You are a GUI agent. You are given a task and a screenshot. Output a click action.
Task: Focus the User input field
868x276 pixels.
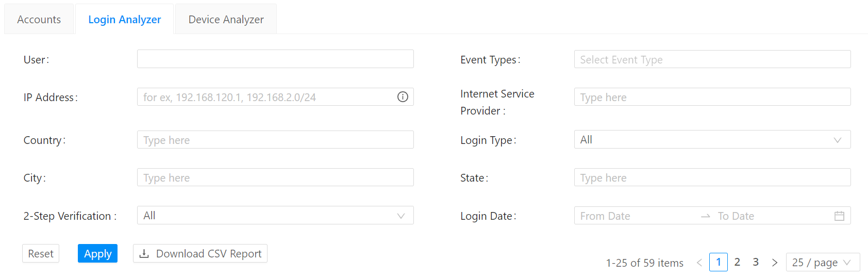pos(275,59)
